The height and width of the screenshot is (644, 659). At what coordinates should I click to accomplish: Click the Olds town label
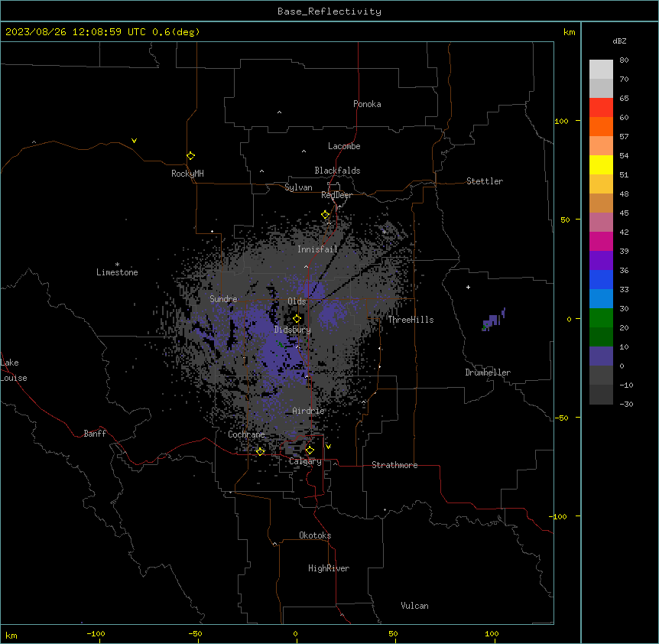point(297,301)
